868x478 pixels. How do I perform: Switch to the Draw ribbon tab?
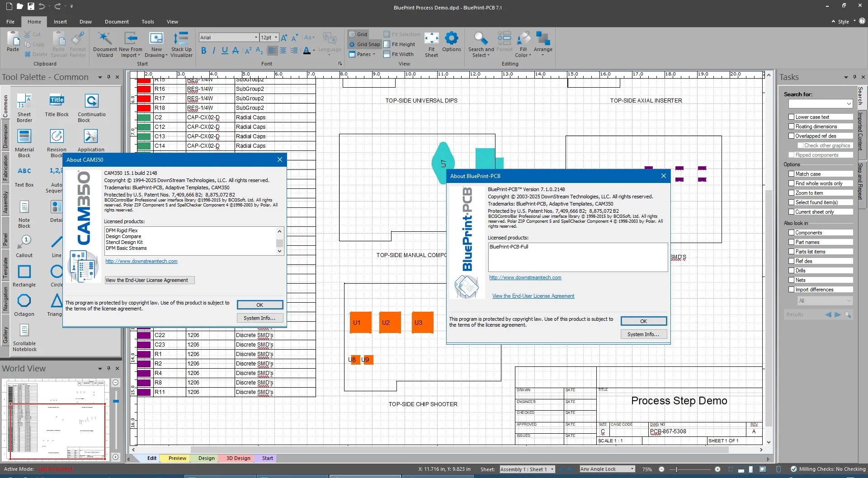[85, 22]
